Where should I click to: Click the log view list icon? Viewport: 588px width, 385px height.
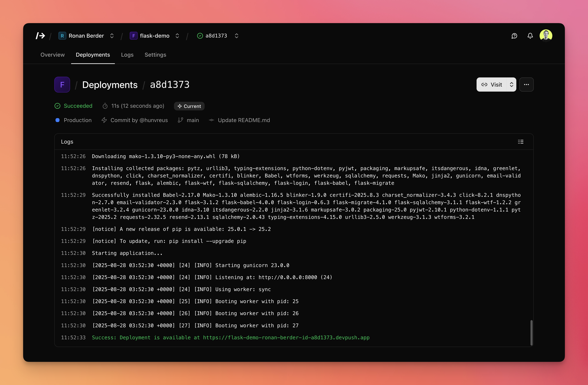521,142
